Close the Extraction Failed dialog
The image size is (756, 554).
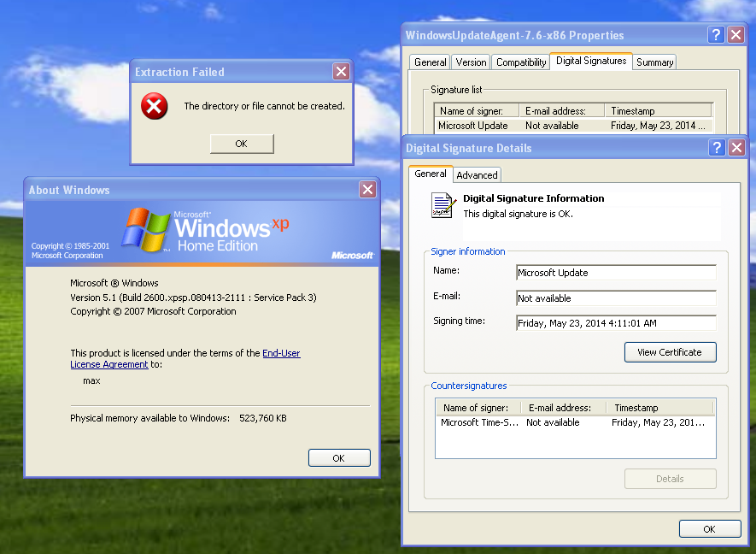[x=342, y=72]
